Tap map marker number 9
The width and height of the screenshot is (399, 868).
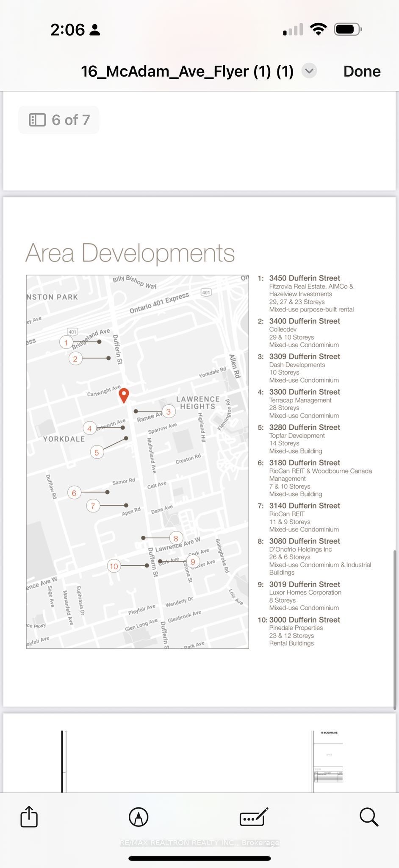[193, 562]
